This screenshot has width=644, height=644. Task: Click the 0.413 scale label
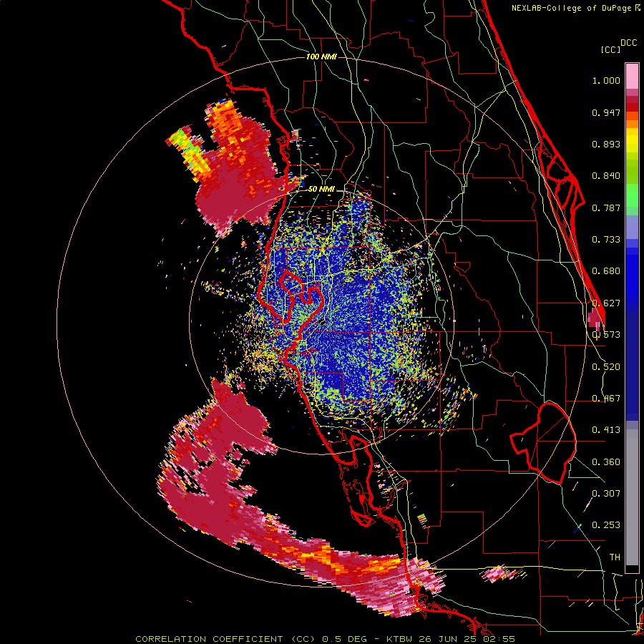[606, 430]
